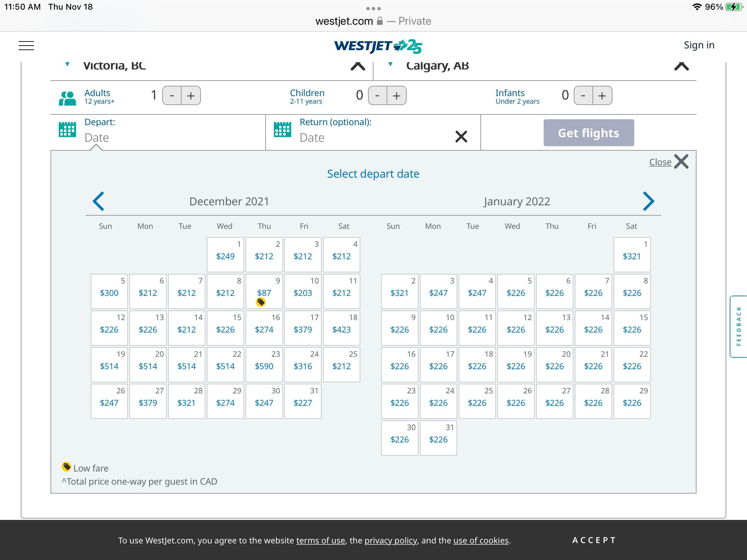Select January 3 at $247
747x560 pixels.
[x=439, y=291]
